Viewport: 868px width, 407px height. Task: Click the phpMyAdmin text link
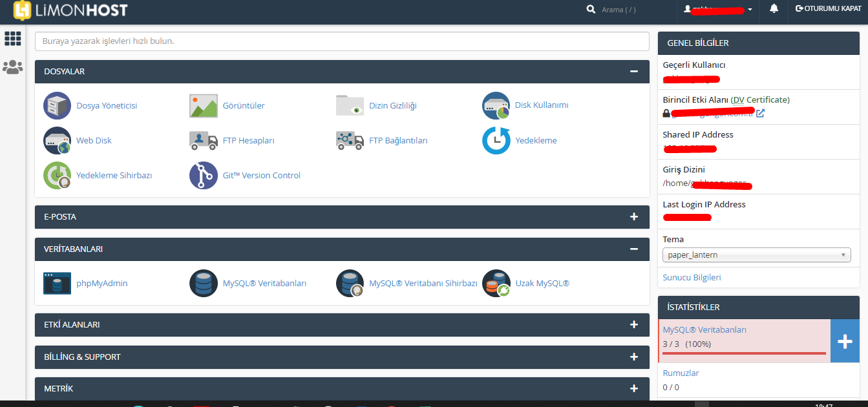tap(102, 283)
